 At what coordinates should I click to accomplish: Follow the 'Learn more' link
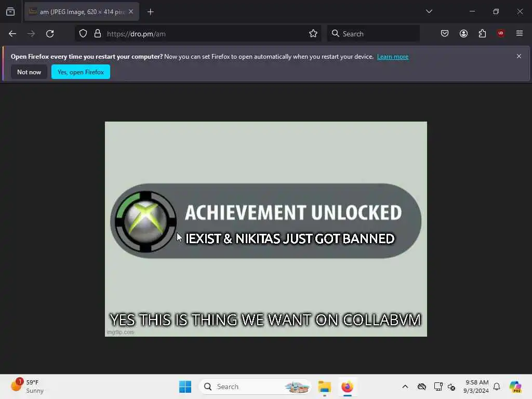click(393, 57)
